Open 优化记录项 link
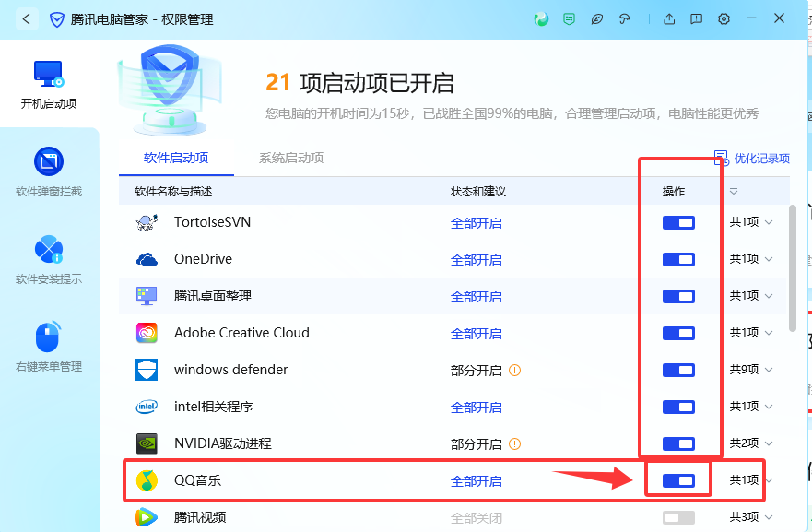 (x=753, y=159)
